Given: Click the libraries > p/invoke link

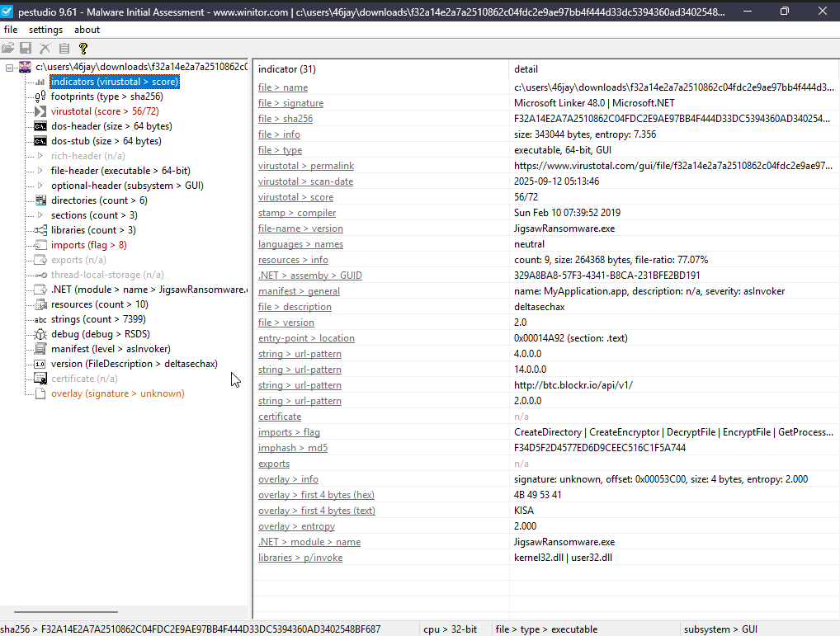Looking at the screenshot, I should click(x=300, y=558).
